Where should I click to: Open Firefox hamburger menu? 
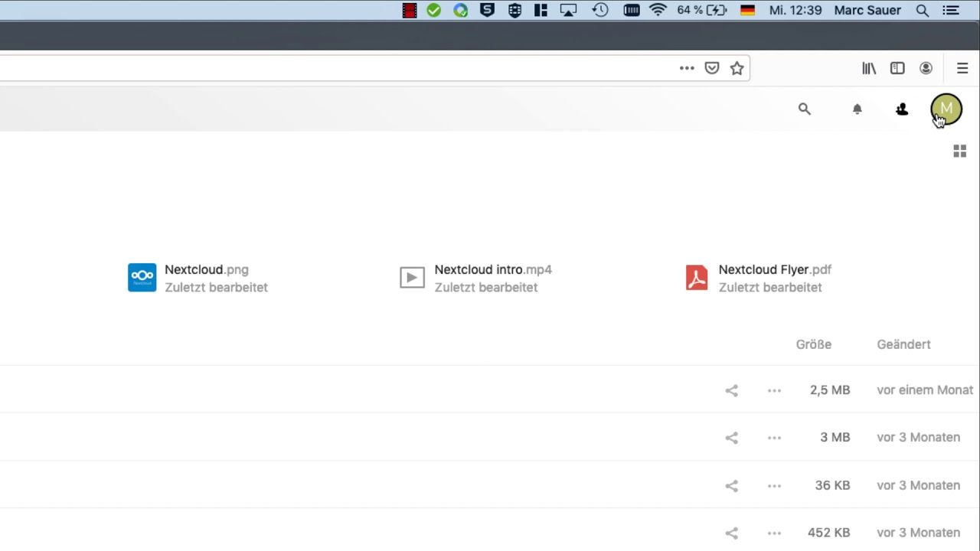pyautogui.click(x=962, y=68)
